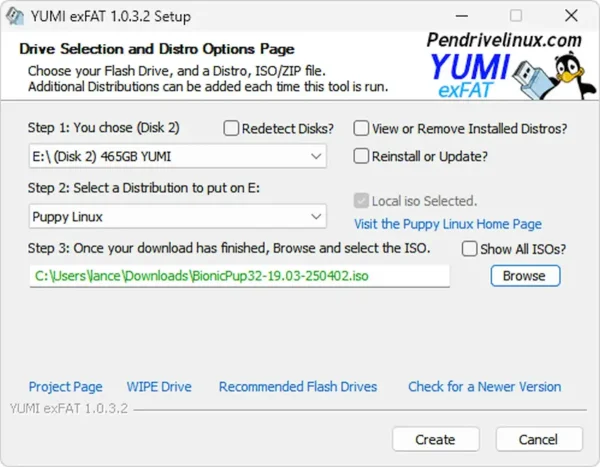Minimize the YUMI Setup window
600x467 pixels.
pos(461,16)
